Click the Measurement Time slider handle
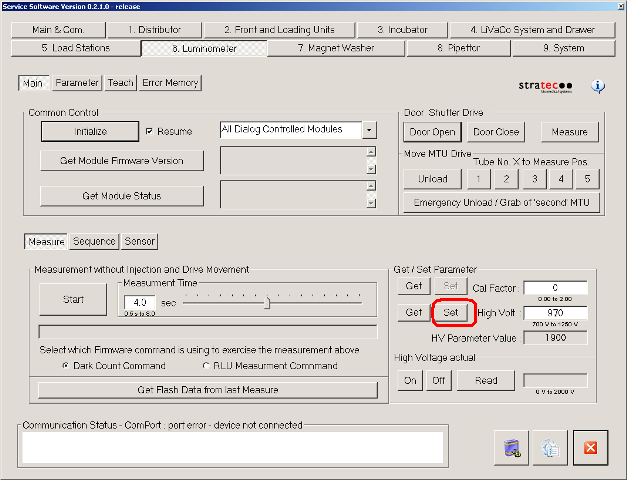This screenshot has width=627, height=480. [267, 303]
